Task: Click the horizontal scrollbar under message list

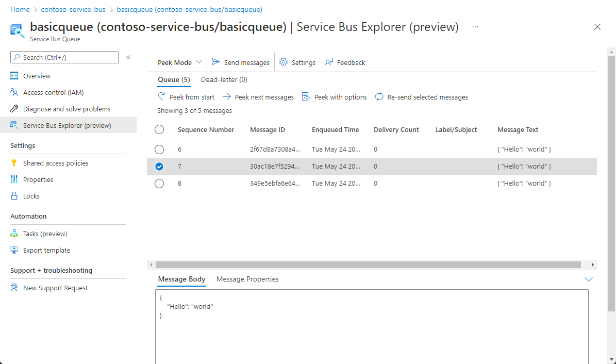Action: (x=368, y=264)
